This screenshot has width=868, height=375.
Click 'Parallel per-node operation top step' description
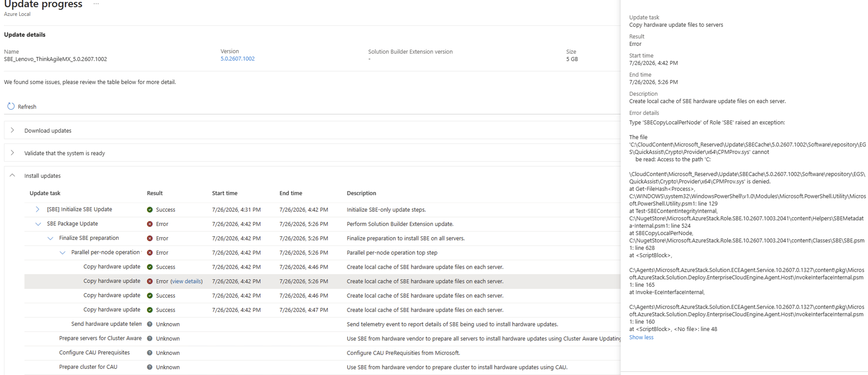392,253
